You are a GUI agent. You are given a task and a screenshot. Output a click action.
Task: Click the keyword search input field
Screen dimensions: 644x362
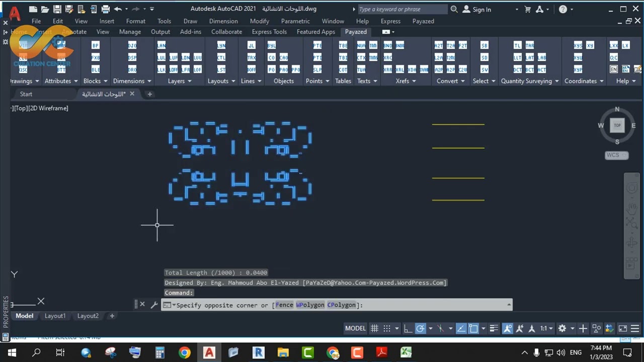(x=402, y=9)
